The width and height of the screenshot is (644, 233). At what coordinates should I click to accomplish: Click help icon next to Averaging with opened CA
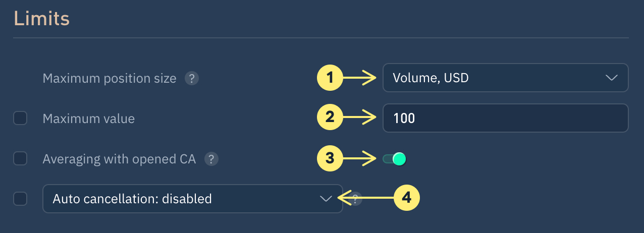pyautogui.click(x=211, y=159)
